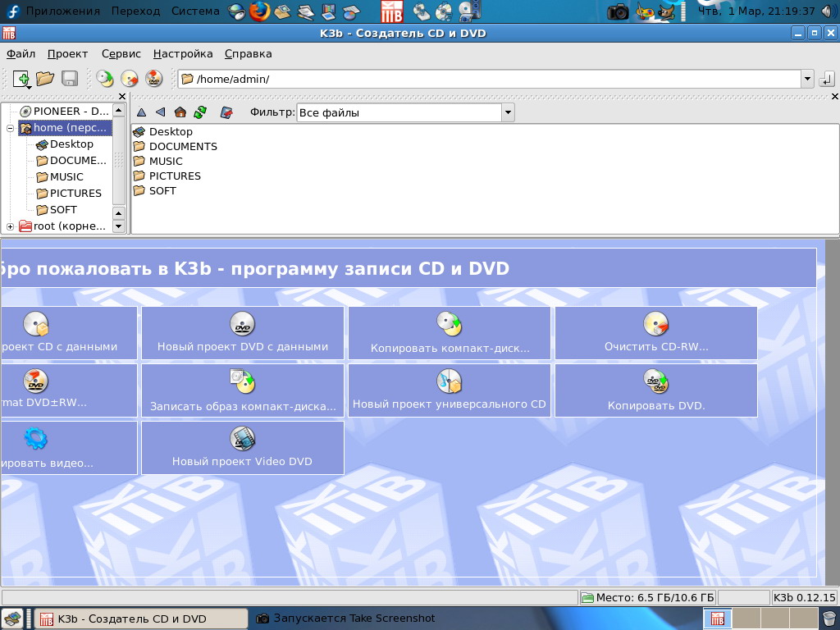Screen dimensions: 840x630
Task: Go to home folder in file browser
Action: (x=180, y=112)
